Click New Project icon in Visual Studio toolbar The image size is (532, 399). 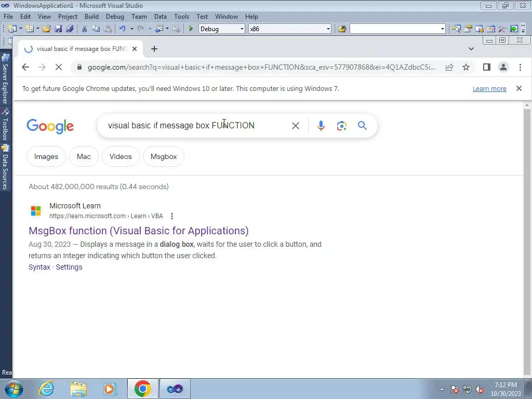click(x=12, y=29)
